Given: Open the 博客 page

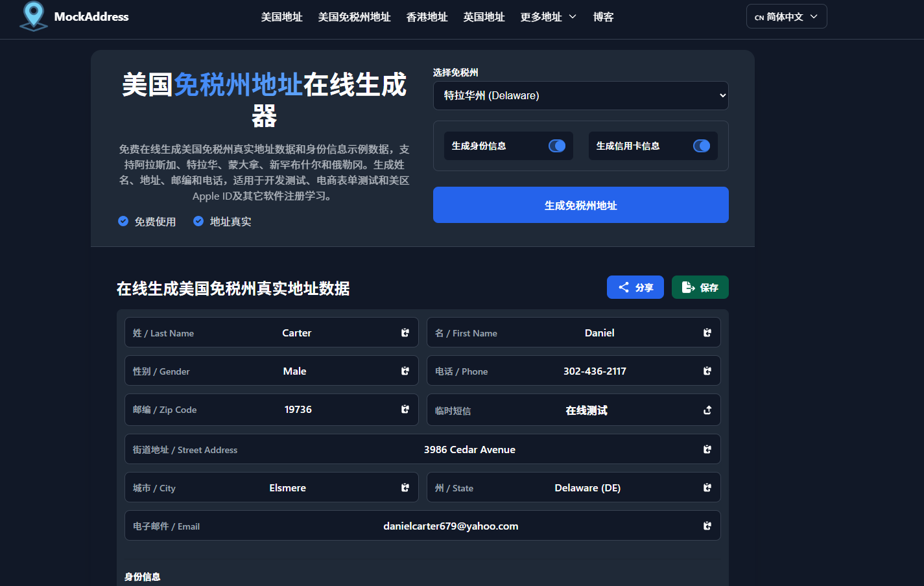Looking at the screenshot, I should pos(603,17).
